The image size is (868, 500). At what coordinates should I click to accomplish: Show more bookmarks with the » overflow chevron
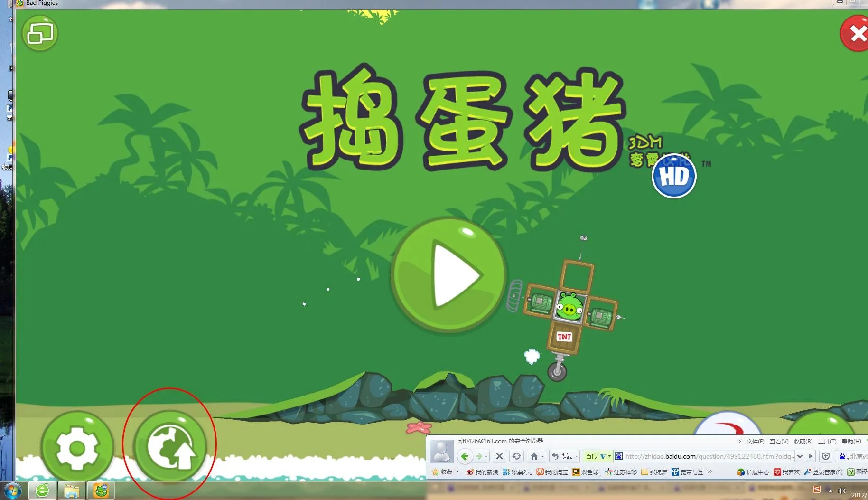[710, 472]
